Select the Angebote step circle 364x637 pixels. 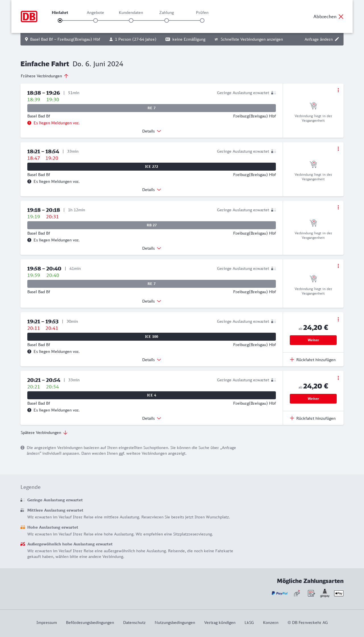96,20
